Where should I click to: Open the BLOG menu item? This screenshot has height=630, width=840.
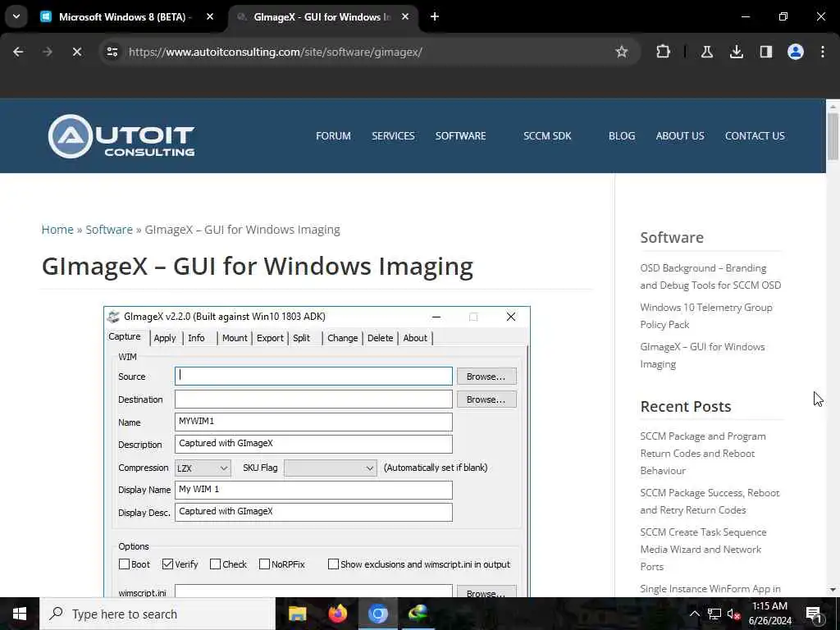pyautogui.click(x=622, y=136)
